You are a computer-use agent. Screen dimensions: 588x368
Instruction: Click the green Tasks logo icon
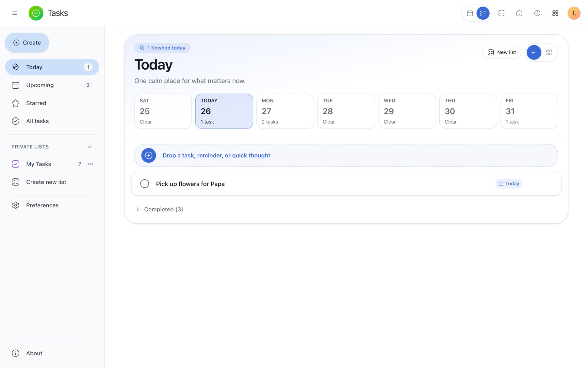click(x=36, y=13)
